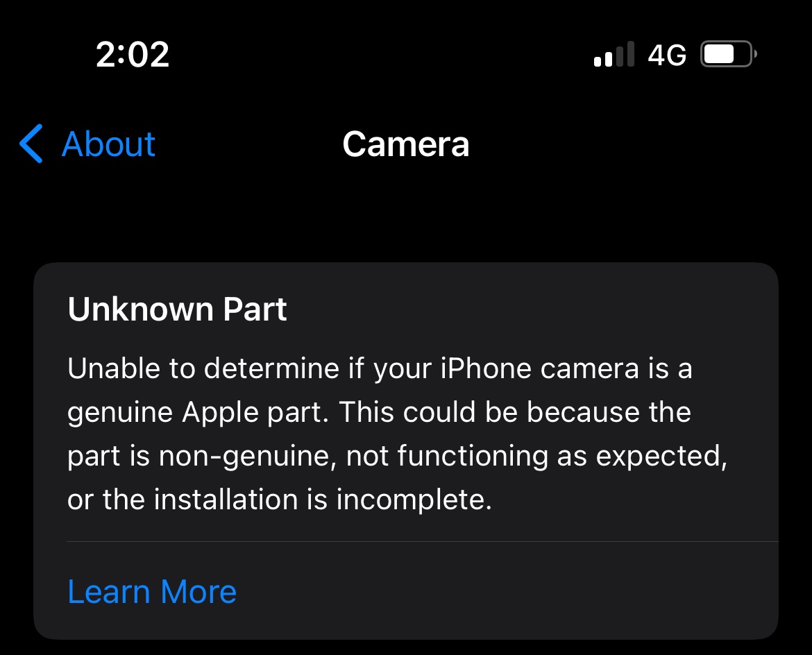Tap 'or the installation' line of text
This screenshot has height=655, width=812.
point(183,500)
